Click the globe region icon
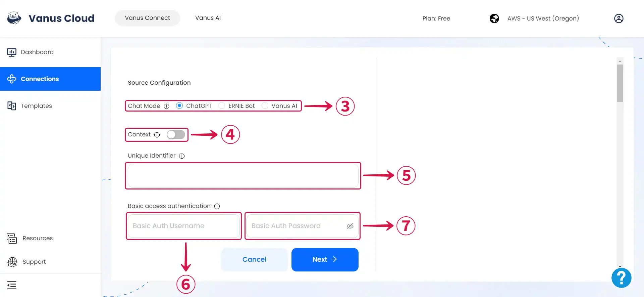644x297 pixels. (x=494, y=18)
